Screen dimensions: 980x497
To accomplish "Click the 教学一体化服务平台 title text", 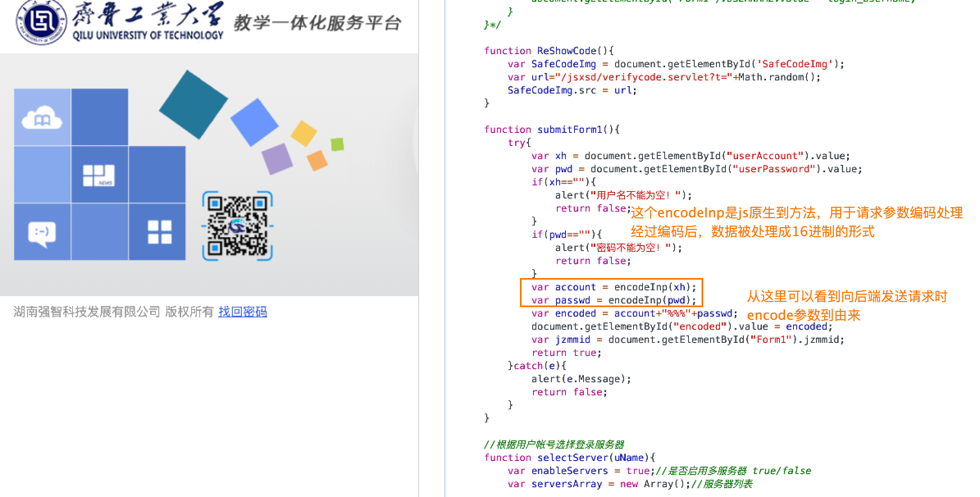I will [x=317, y=23].
